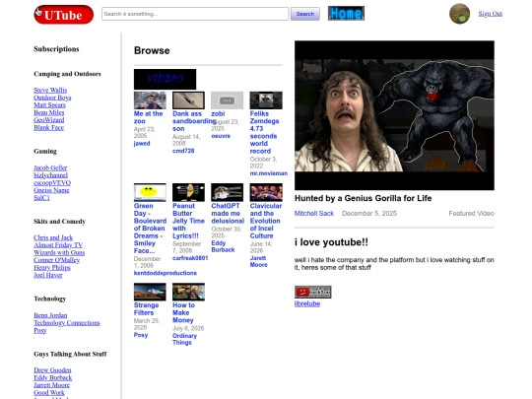Open Technology Connections subscription

tap(67, 323)
